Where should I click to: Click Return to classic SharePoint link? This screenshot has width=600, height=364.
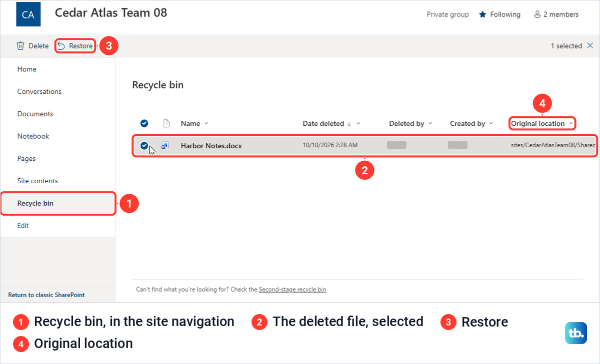click(46, 295)
